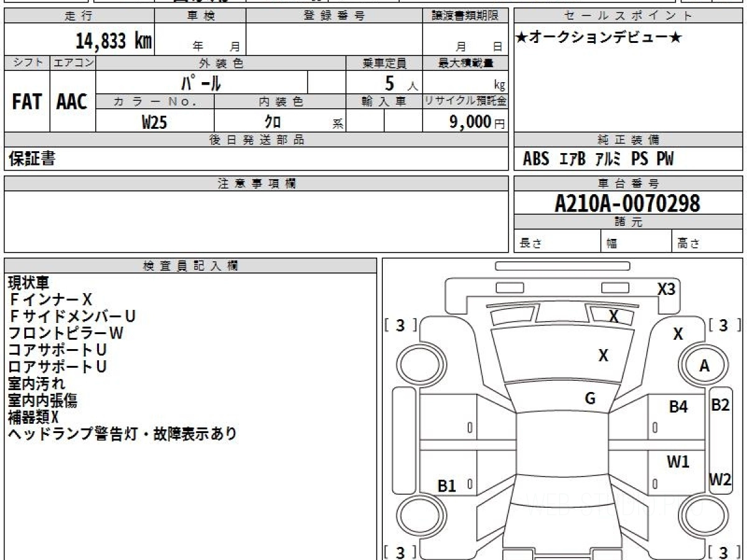Select the ロアサポートU note line
747x560 pixels.
click(57, 367)
